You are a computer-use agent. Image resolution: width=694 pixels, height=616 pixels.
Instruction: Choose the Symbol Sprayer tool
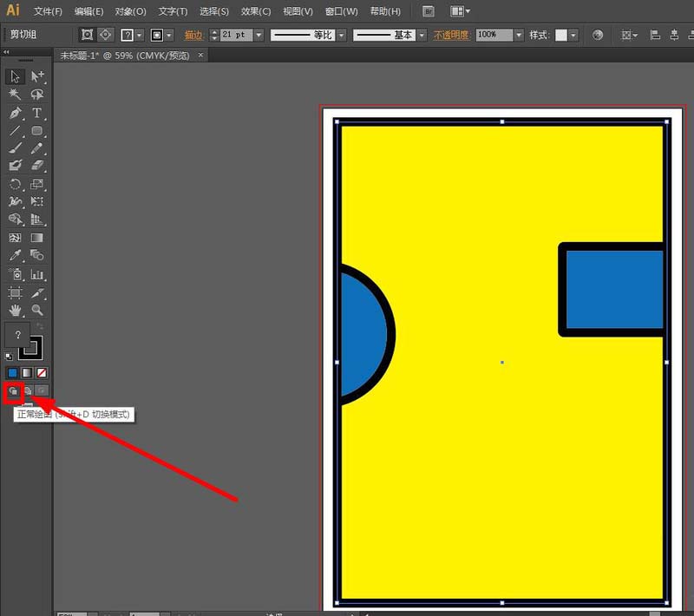(x=15, y=274)
